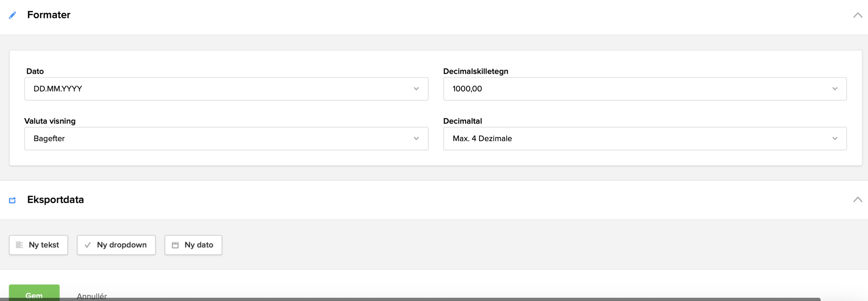
Task: Add a new date field with Ny dato
Action: (193, 245)
